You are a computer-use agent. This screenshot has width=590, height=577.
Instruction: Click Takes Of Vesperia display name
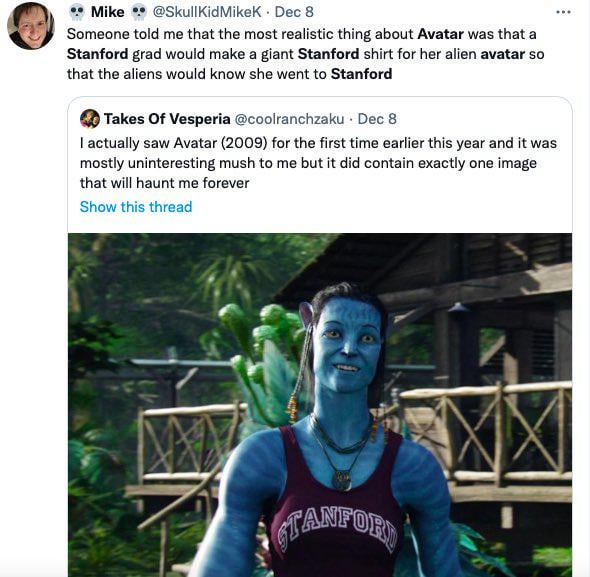pos(167,119)
